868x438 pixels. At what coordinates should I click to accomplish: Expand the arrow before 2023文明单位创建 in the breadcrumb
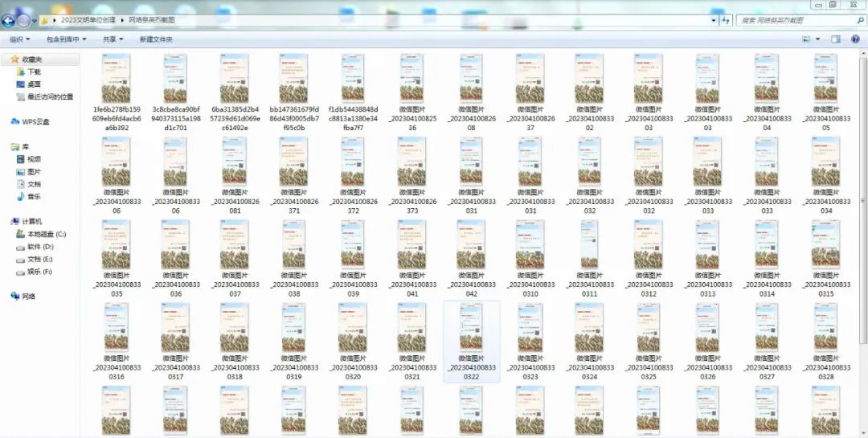point(55,20)
